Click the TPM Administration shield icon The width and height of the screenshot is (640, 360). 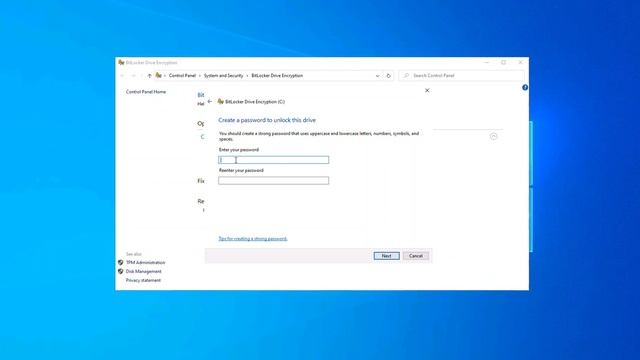tap(120, 262)
